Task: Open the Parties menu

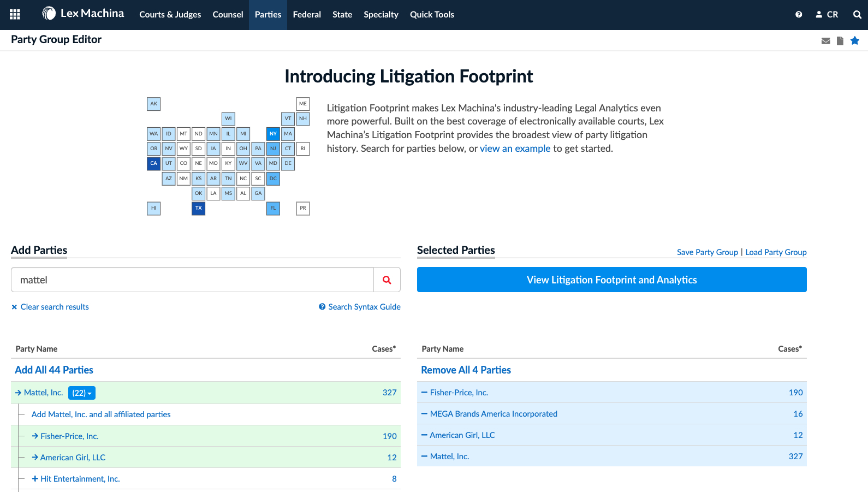Action: click(x=268, y=15)
